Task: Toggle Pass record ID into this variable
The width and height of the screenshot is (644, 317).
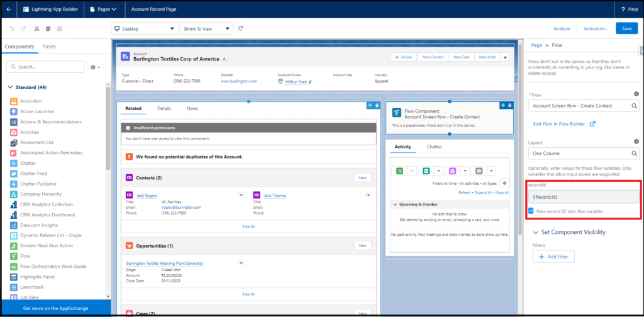Action: pos(531,211)
